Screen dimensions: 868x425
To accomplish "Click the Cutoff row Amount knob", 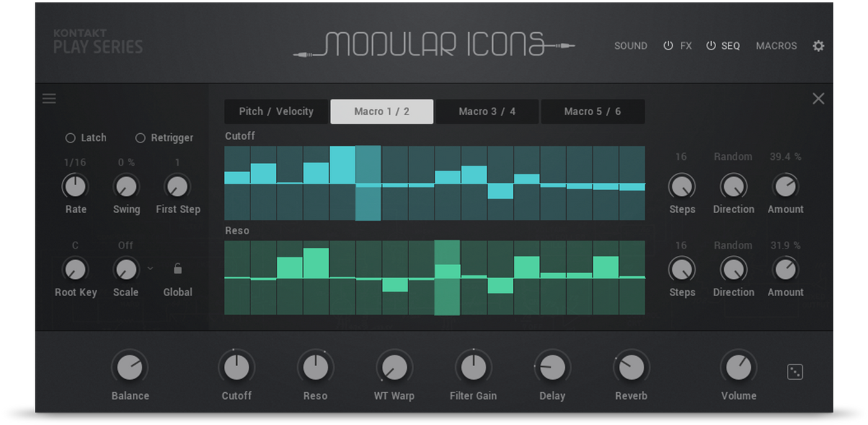I will 785,186.
